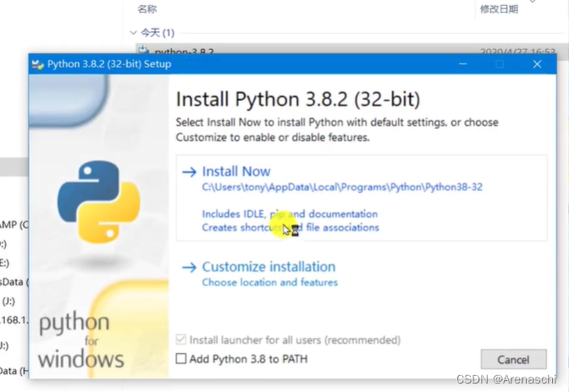Click the arrow icon beside Customize installation
The image size is (569, 392).
(189, 268)
